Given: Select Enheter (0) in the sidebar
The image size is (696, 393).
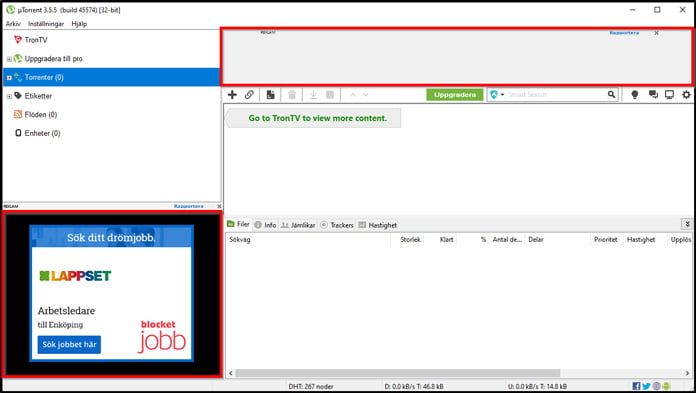Looking at the screenshot, I should [x=42, y=133].
